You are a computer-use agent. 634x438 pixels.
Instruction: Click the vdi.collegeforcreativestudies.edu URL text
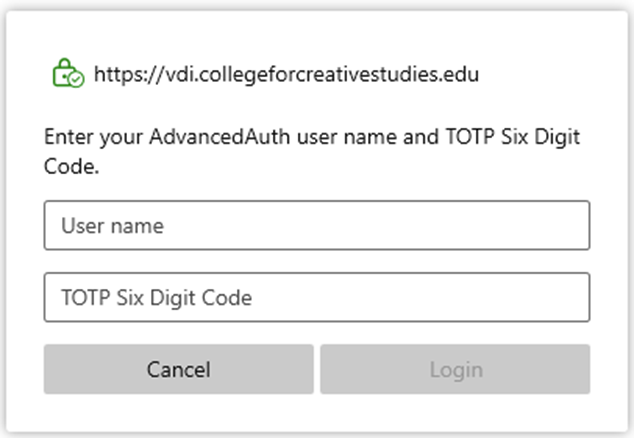286,74
